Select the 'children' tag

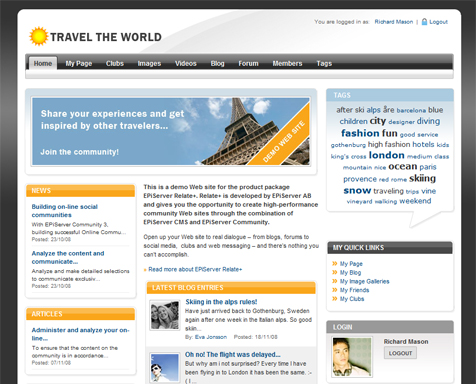(x=353, y=121)
